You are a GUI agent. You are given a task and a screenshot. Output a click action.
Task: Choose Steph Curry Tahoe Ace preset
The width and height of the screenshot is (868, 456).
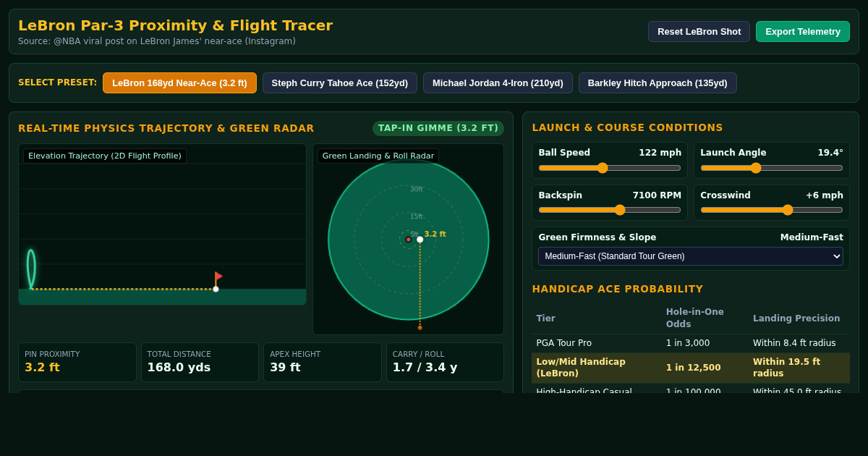pos(340,83)
